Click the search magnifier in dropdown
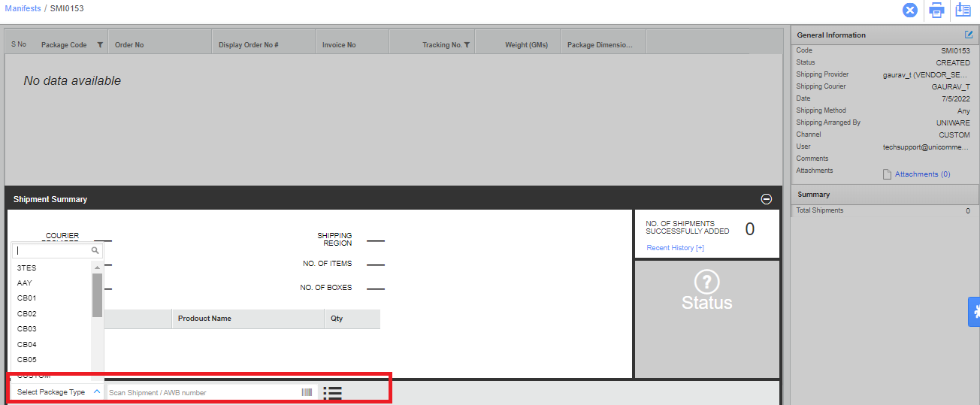 tap(95, 251)
